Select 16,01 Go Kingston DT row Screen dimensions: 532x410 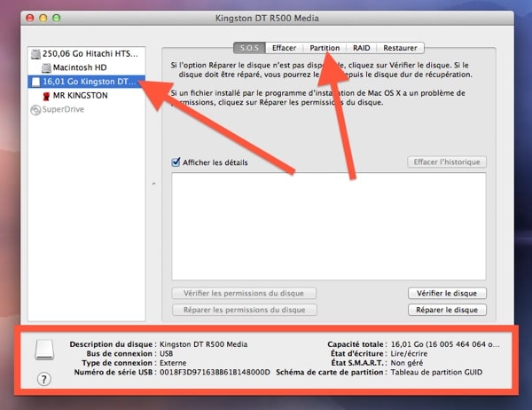point(87,82)
